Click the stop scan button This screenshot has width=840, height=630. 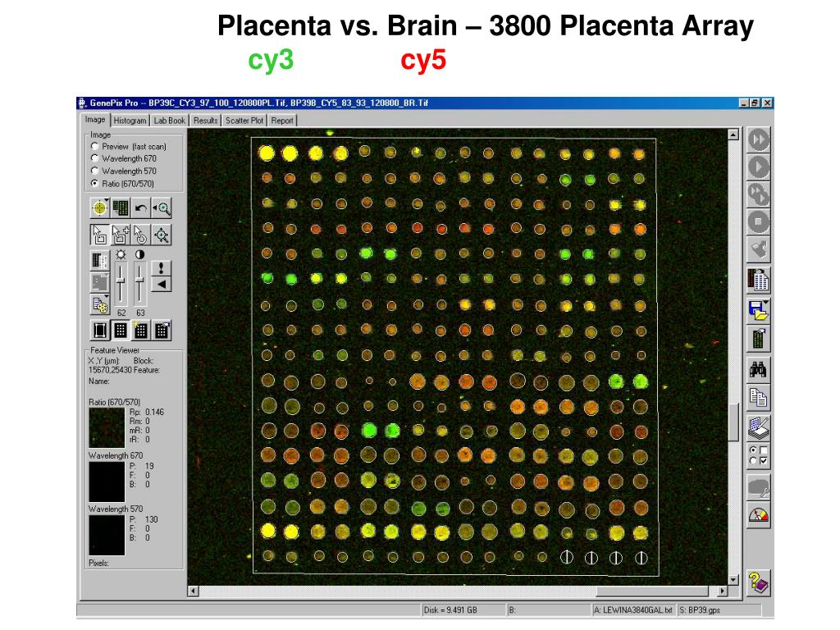pyautogui.click(x=759, y=221)
